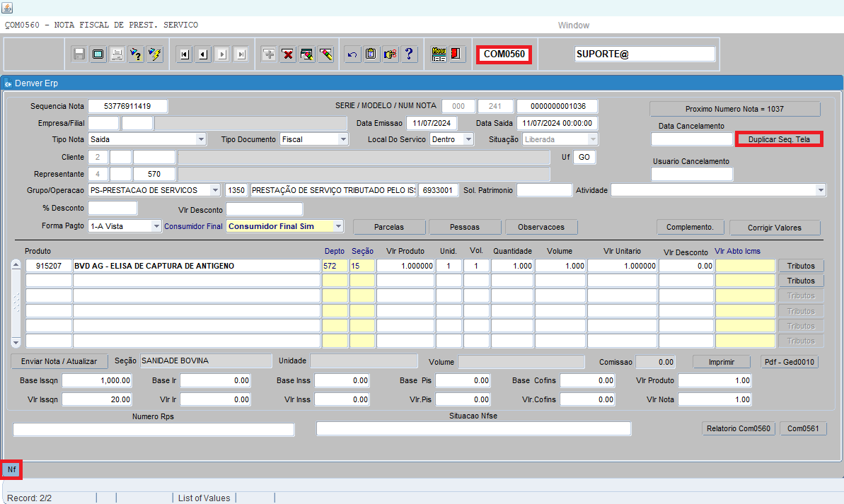Click the Sol. Patrimonio field
The height and width of the screenshot is (504, 844).
[x=544, y=190]
